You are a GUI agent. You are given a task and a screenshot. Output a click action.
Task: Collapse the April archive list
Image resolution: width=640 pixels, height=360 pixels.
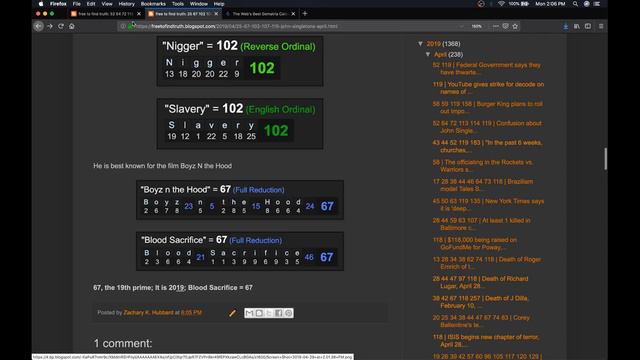[x=428, y=54]
